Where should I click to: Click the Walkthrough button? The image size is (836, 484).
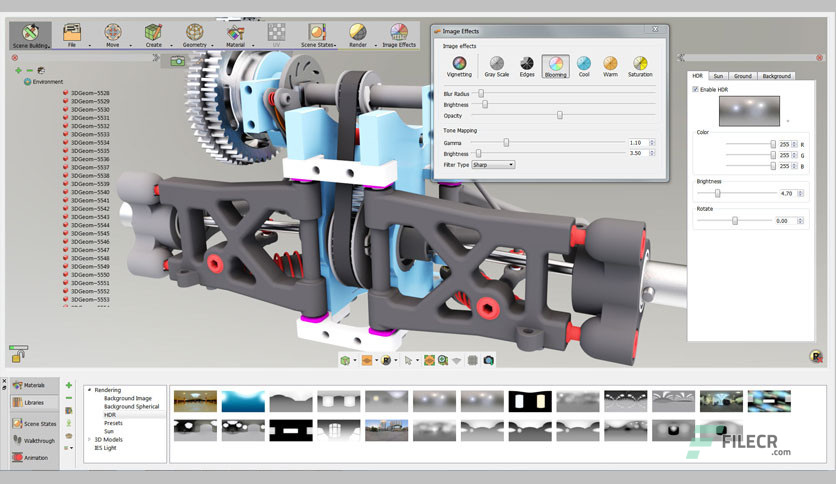click(34, 440)
